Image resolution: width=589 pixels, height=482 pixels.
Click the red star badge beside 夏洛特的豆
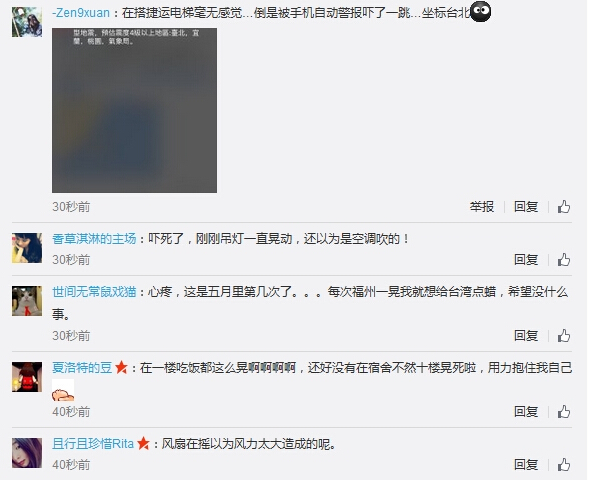[x=121, y=367]
